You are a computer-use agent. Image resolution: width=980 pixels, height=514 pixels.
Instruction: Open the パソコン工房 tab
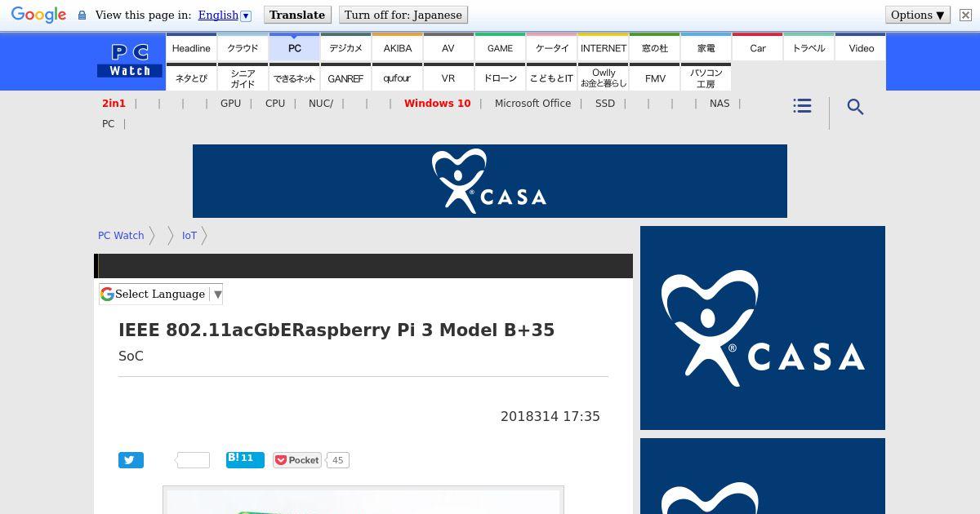click(x=706, y=78)
